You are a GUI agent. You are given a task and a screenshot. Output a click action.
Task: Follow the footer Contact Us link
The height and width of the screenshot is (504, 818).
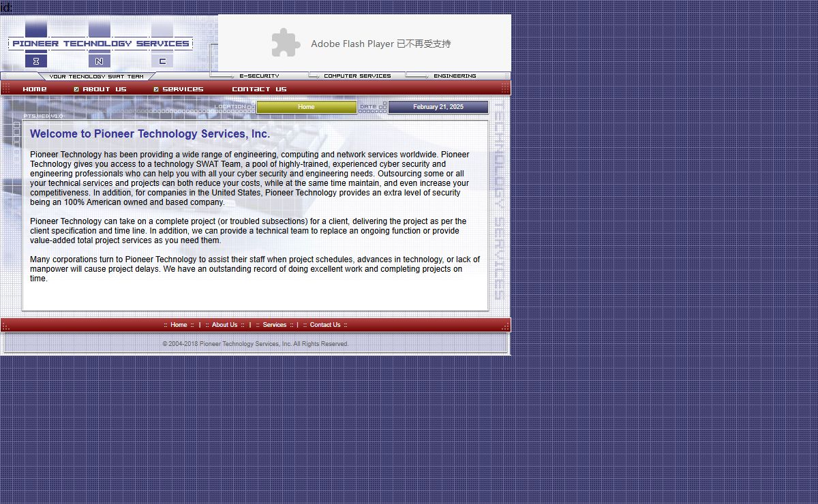click(x=325, y=325)
